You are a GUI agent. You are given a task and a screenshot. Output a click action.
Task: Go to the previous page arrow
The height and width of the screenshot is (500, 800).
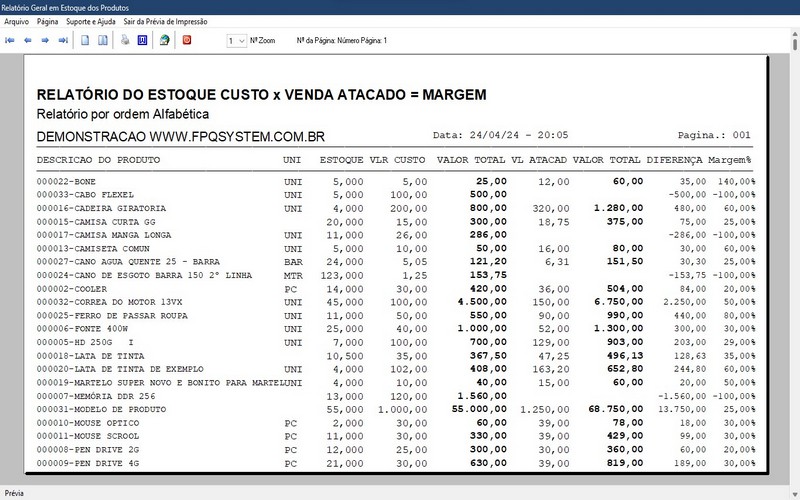pos(28,40)
